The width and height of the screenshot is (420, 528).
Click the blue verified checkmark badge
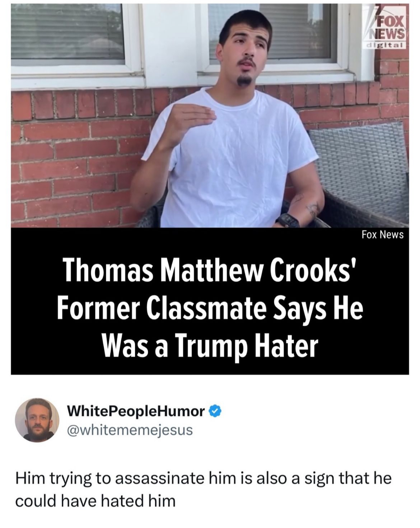[x=214, y=411]
